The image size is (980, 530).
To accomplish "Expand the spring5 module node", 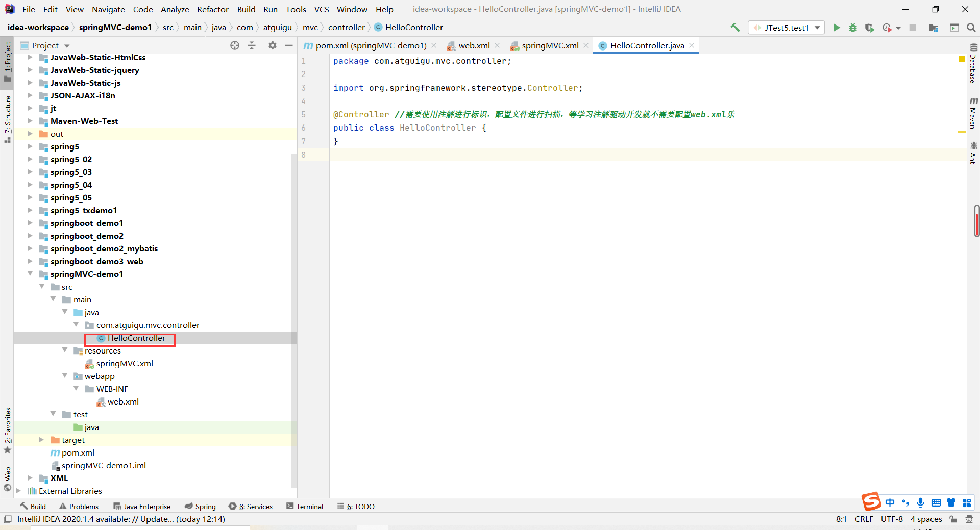I will (30, 146).
